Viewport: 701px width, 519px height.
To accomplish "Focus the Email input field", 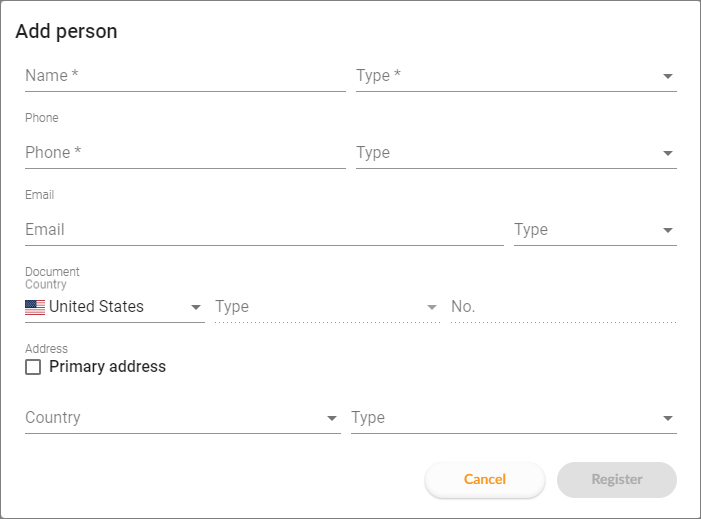I will [x=264, y=230].
